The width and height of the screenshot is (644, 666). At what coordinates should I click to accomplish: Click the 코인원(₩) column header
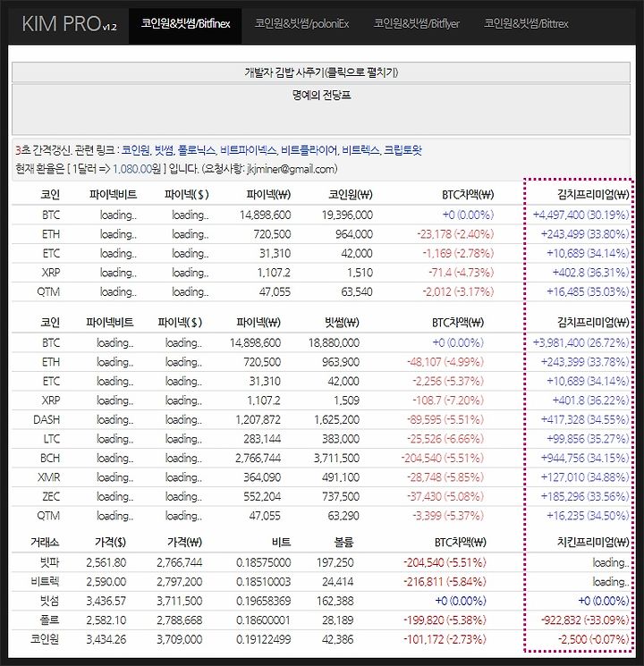(x=351, y=195)
